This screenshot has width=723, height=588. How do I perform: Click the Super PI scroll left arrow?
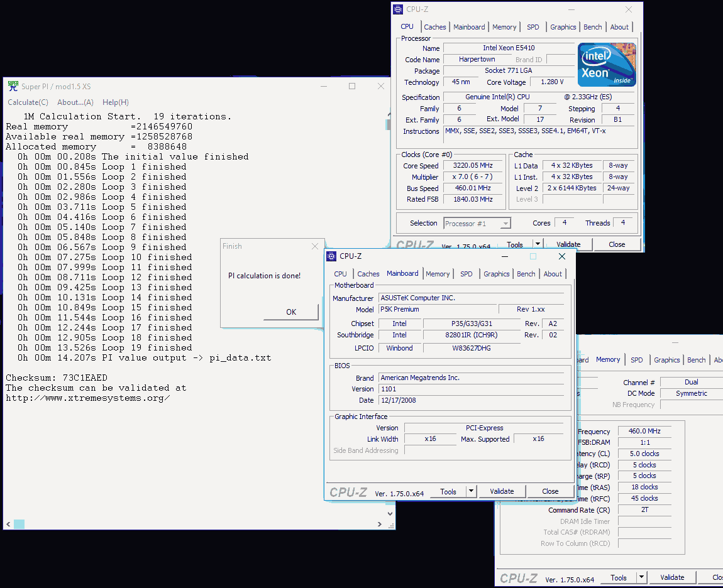[x=8, y=524]
